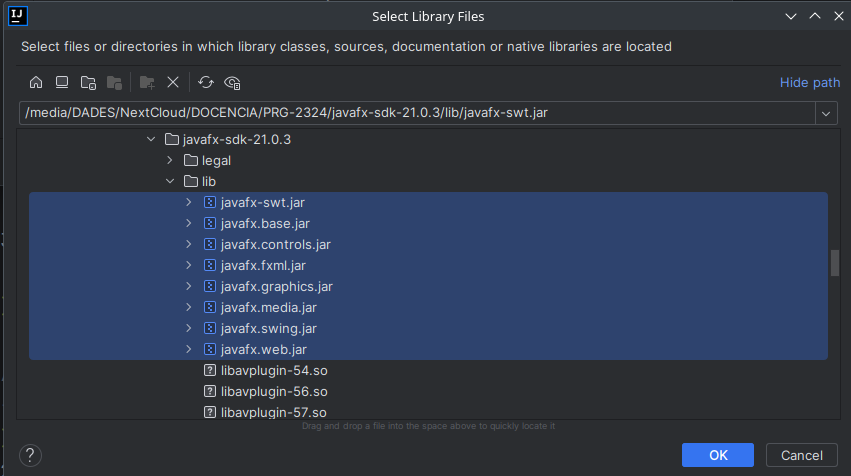The image size is (851, 476).
Task: Jump to the project directory icon
Action: click(88, 82)
